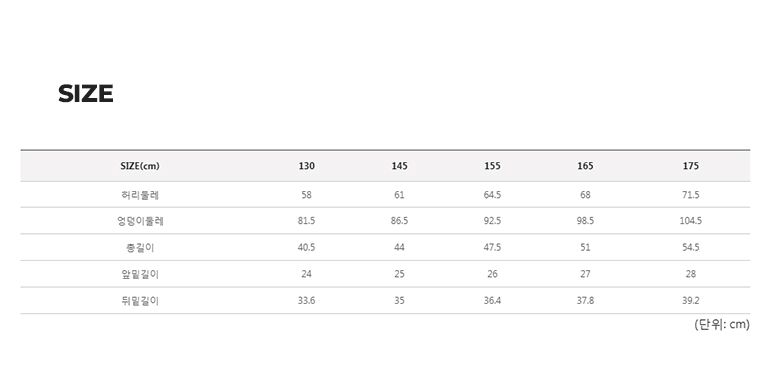
Task: Select the 뒤밑길이 row label
Action: pyautogui.click(x=140, y=301)
